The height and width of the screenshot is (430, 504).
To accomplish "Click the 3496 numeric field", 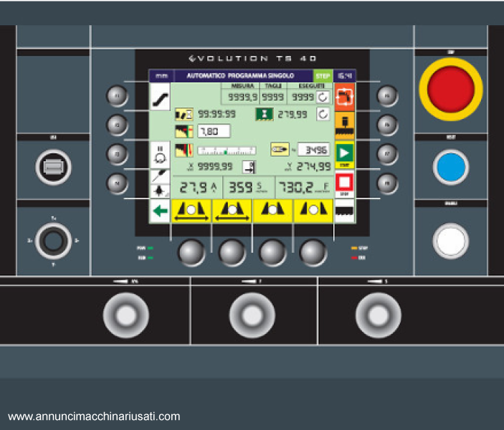I will coord(313,150).
